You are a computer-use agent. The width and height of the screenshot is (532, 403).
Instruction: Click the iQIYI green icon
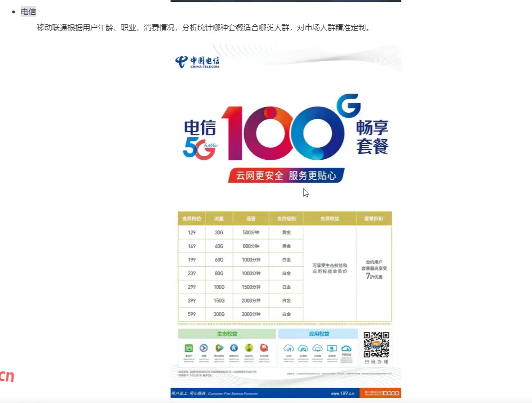[x=189, y=348]
